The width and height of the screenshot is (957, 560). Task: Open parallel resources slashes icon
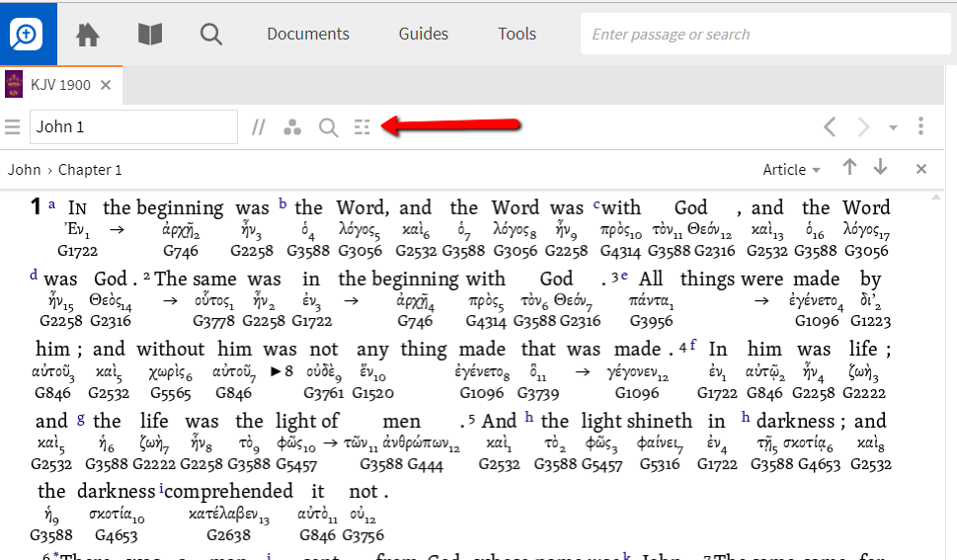point(259,127)
